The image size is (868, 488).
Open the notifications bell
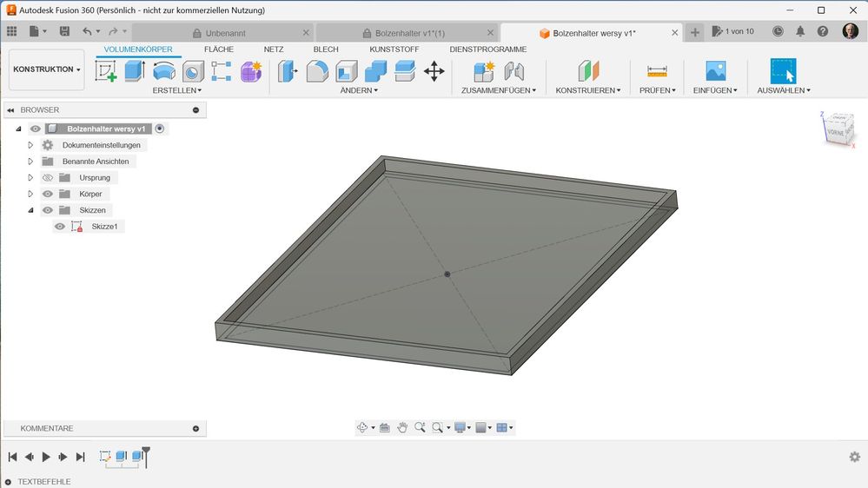point(800,31)
